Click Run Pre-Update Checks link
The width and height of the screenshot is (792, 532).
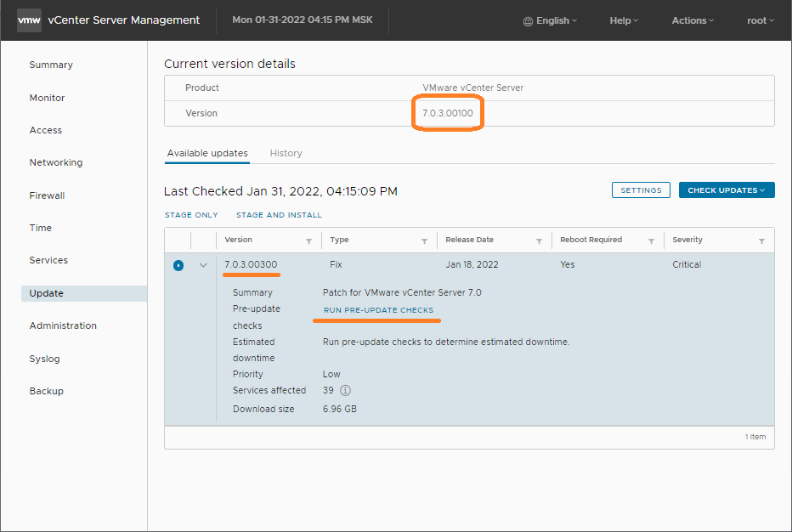[378, 309]
